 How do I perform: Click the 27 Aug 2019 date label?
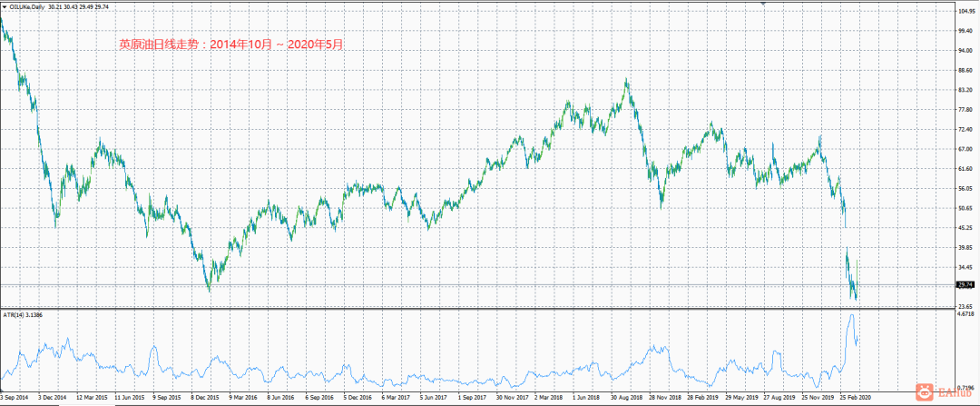click(x=779, y=397)
